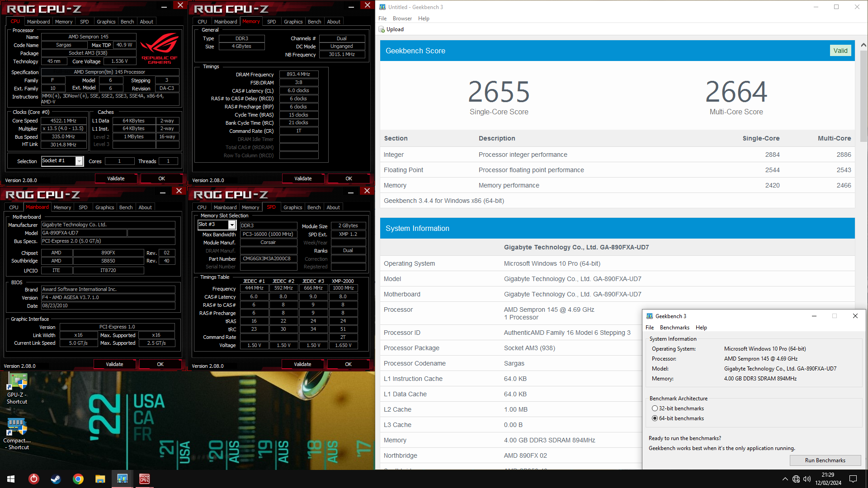
Task: Click OK in the CPU tab window
Action: pos(161,179)
